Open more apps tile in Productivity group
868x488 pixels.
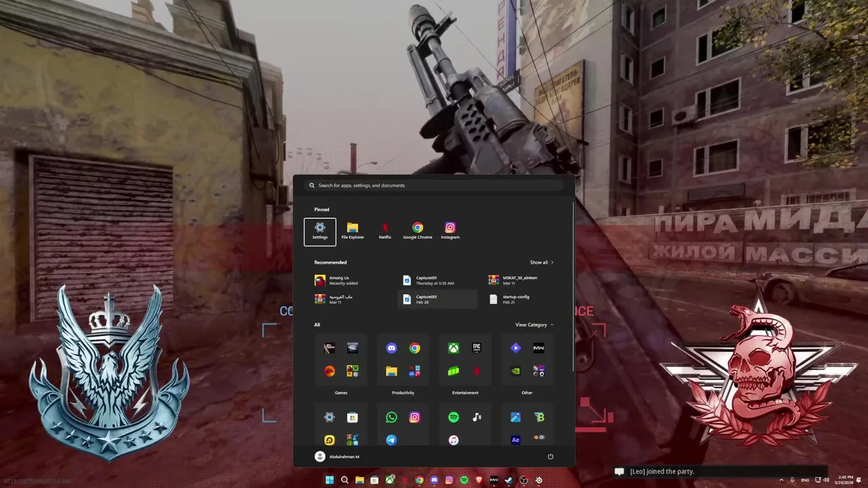[414, 371]
